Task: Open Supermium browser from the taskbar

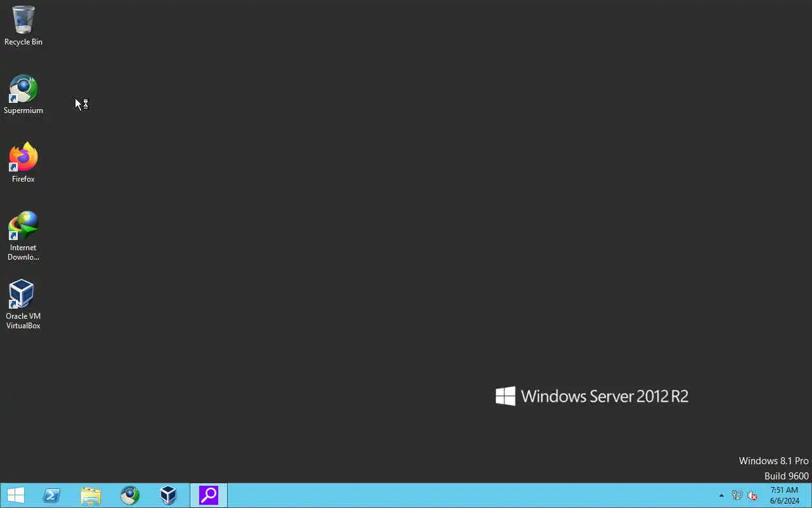Action: tap(130, 495)
